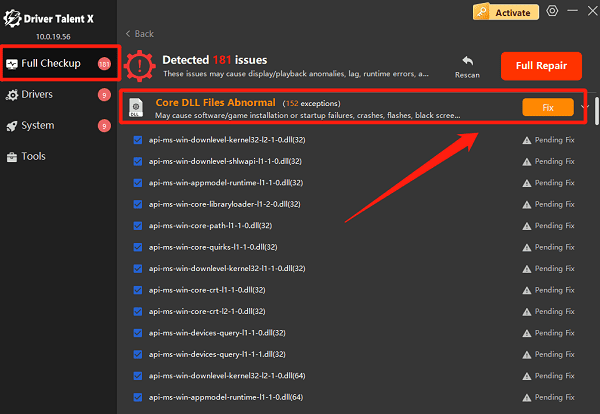Click the Rescan arrow icon
The width and height of the screenshot is (600, 414).
[467, 62]
